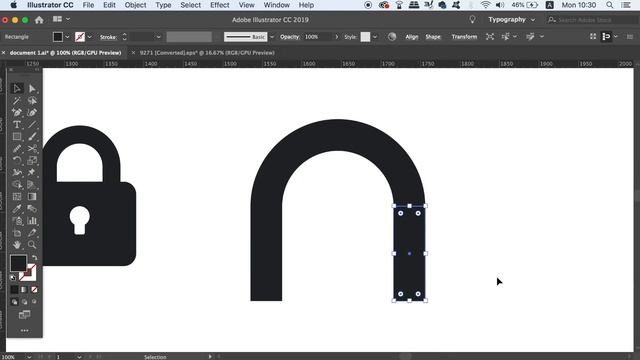Expand the Opacity slider arrow
This screenshot has width=640, height=360.
click(x=337, y=37)
